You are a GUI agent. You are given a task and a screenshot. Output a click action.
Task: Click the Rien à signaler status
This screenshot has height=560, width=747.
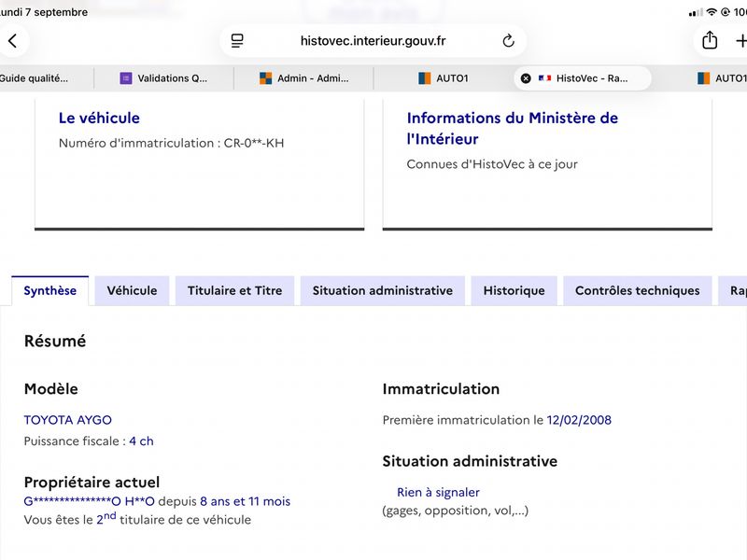pos(438,493)
